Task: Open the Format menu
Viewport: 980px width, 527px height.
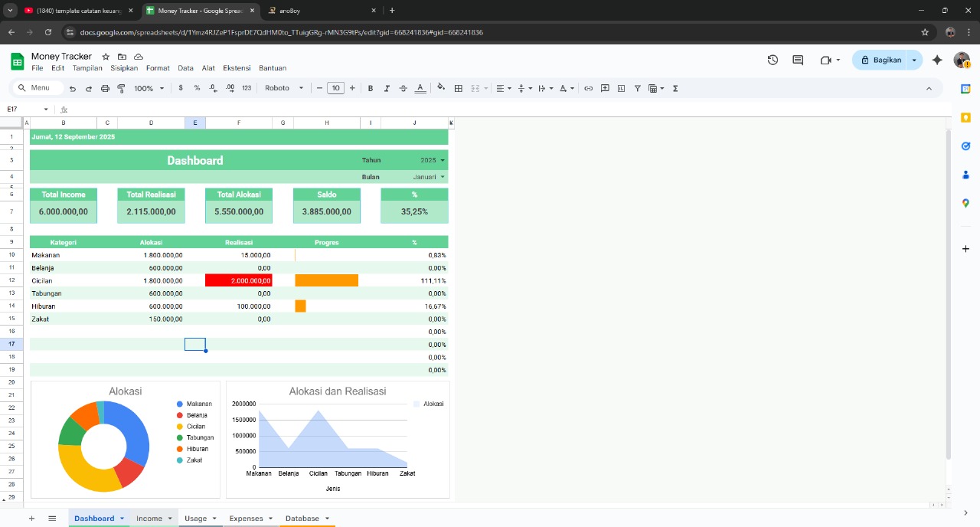Action: 158,68
